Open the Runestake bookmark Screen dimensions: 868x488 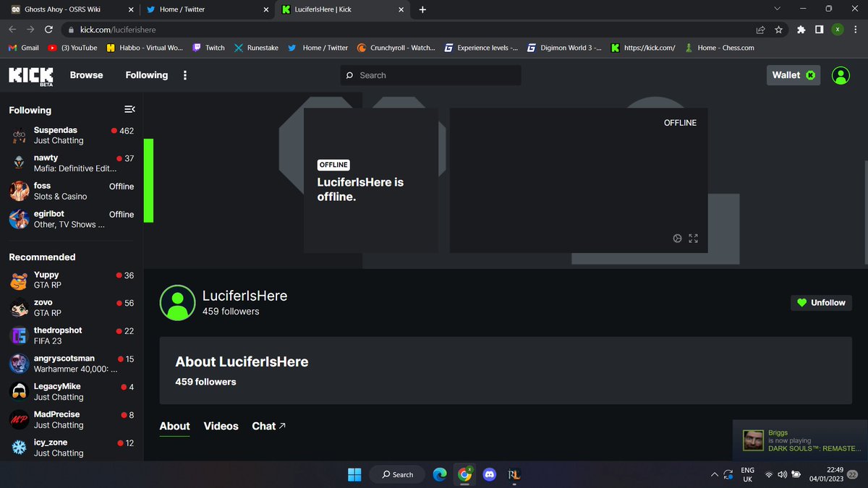[256, 48]
